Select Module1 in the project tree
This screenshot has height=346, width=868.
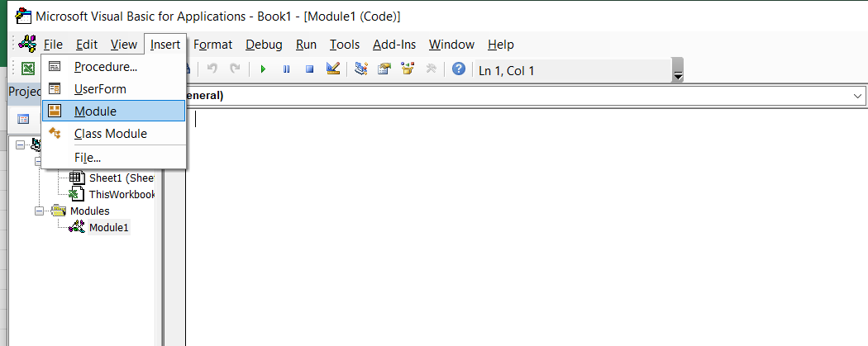(108, 227)
